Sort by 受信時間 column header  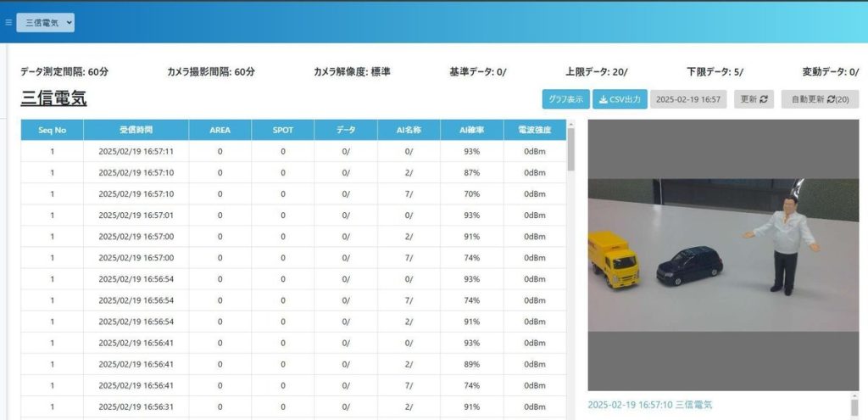click(x=136, y=130)
